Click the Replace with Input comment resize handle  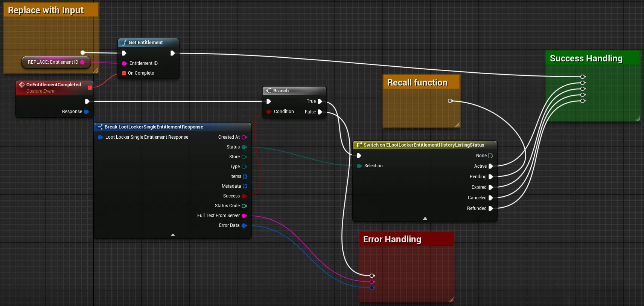96,70
